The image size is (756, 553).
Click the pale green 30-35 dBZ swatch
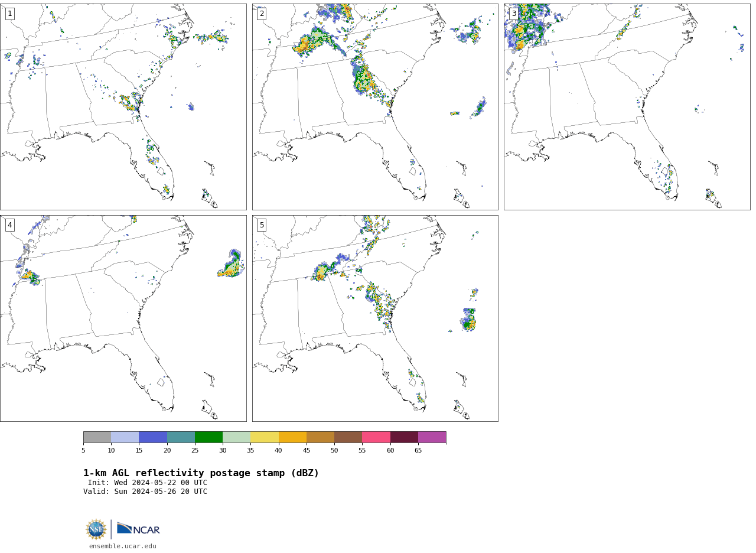[237, 437]
